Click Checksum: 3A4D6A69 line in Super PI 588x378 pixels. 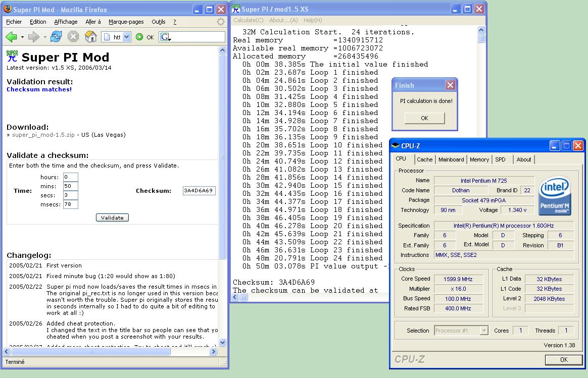pos(274,283)
